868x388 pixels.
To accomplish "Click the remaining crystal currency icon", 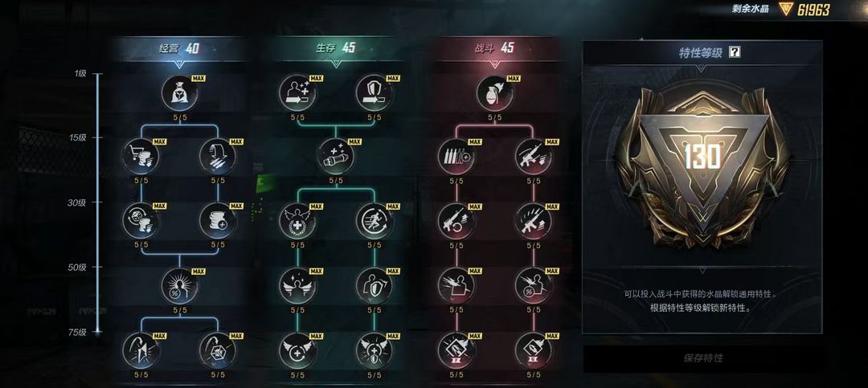I will pos(785,10).
